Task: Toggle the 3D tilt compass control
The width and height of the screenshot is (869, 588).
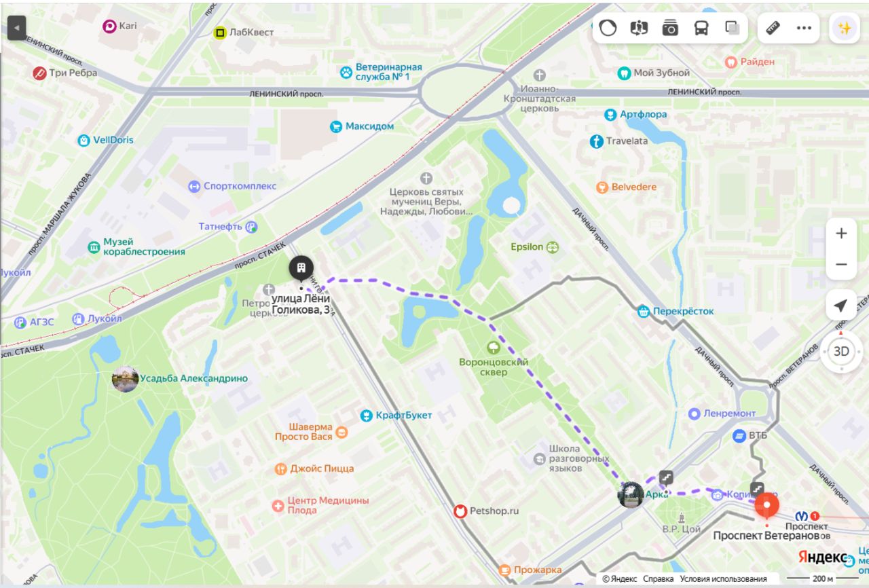Action: pyautogui.click(x=841, y=351)
